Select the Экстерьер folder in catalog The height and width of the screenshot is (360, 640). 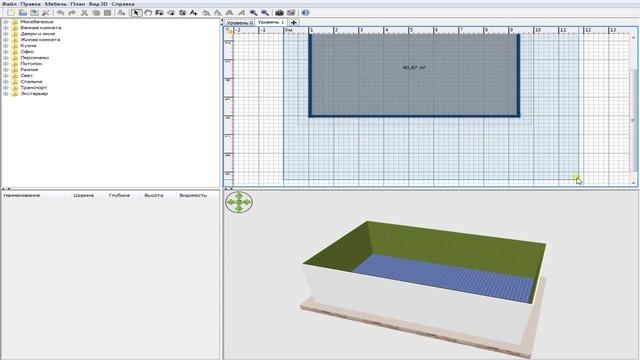(x=34, y=93)
